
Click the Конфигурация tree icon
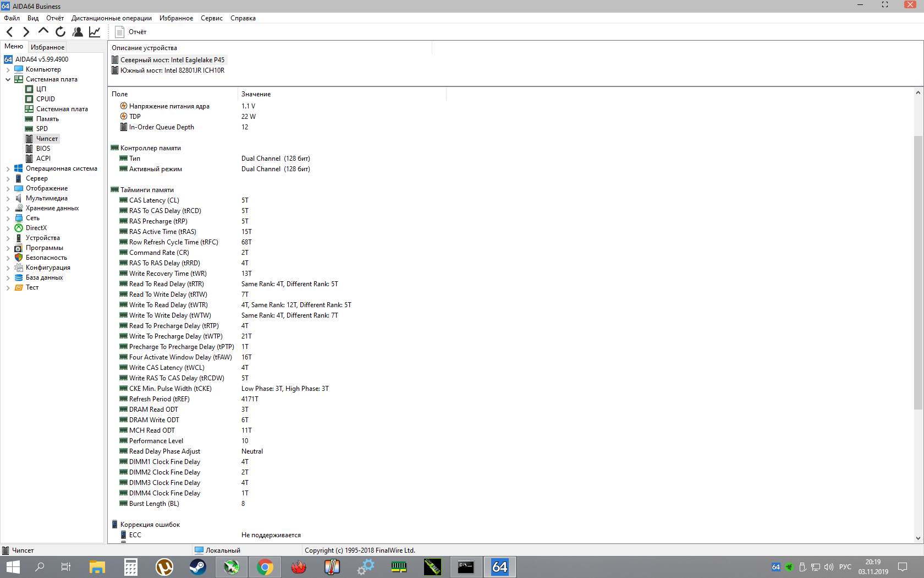click(x=19, y=268)
